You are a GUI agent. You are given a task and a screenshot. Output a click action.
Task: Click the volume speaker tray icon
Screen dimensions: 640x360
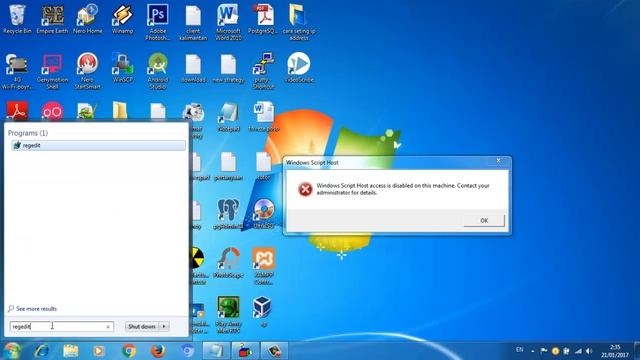tap(589, 351)
